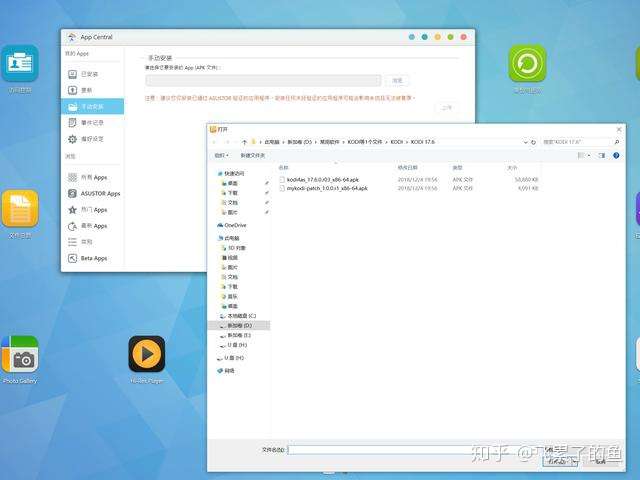Click the forward arrow in Open dialog
Image resolution: width=640 pixels, height=480 pixels.
coord(227,142)
